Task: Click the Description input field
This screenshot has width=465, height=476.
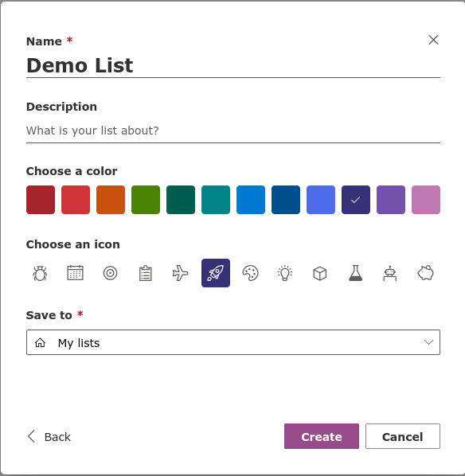Action: [233, 131]
